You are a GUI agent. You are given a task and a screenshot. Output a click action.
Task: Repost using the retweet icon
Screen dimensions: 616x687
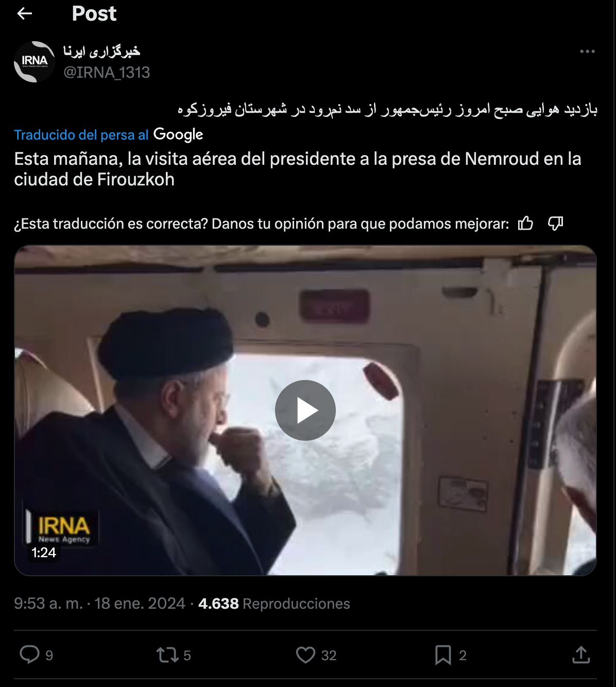[167, 655]
